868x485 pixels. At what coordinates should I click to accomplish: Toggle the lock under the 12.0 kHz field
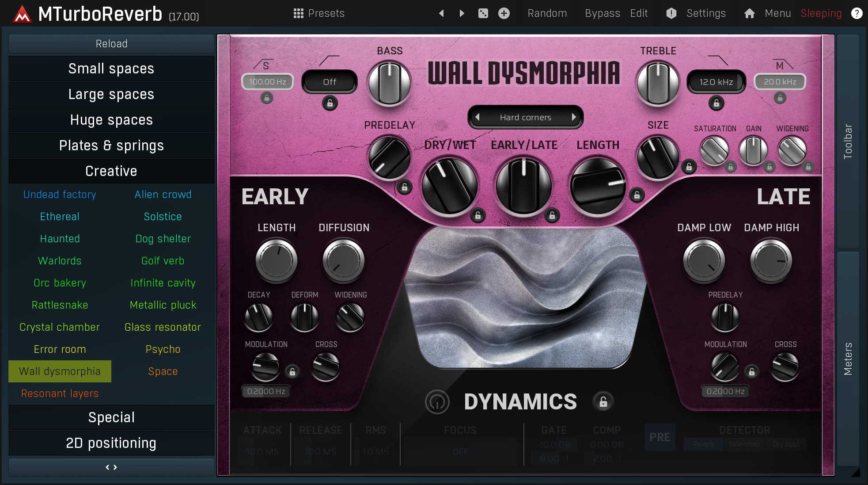click(716, 103)
